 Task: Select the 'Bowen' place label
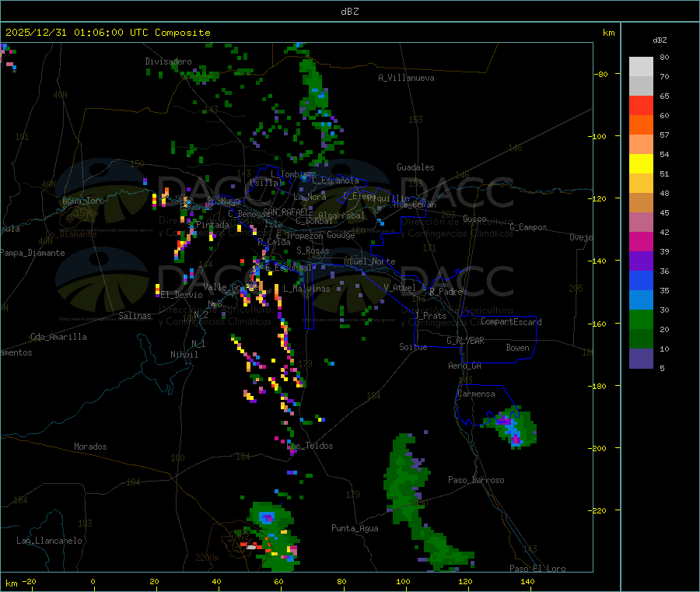(x=518, y=349)
